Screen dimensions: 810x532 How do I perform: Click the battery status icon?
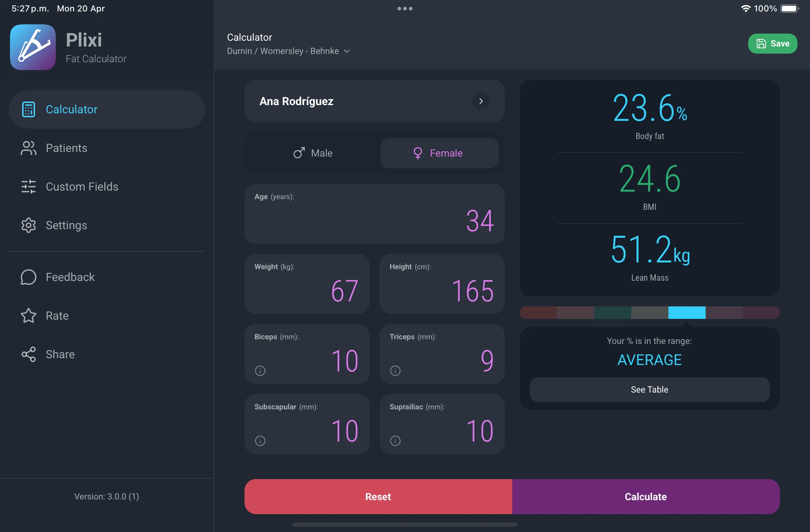(790, 8)
